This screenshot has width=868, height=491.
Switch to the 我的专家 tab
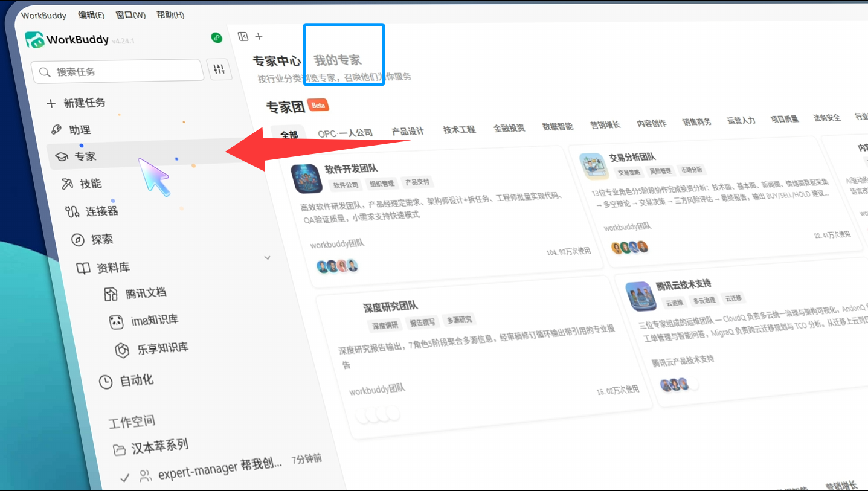pos(338,60)
